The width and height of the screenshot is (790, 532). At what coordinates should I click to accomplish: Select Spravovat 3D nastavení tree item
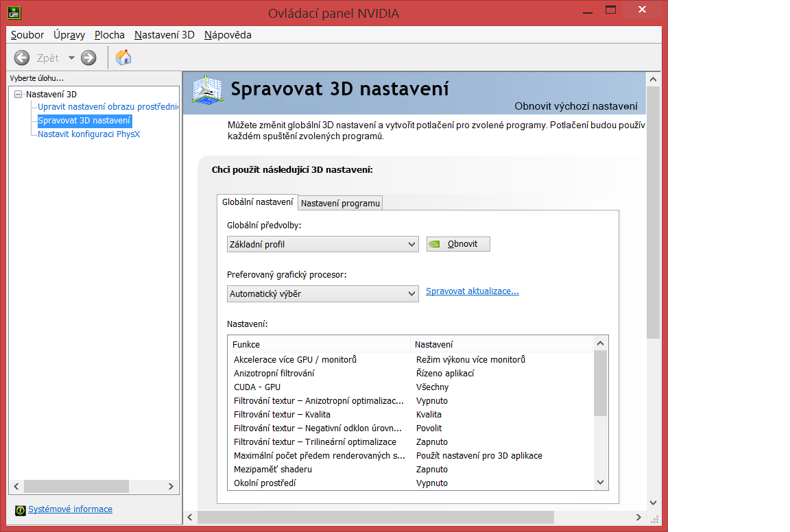tap(84, 121)
